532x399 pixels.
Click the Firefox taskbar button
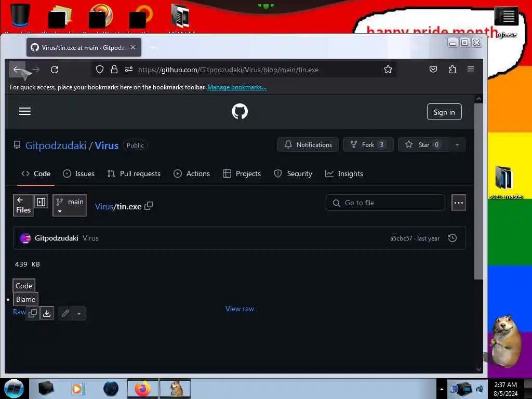tap(143, 389)
